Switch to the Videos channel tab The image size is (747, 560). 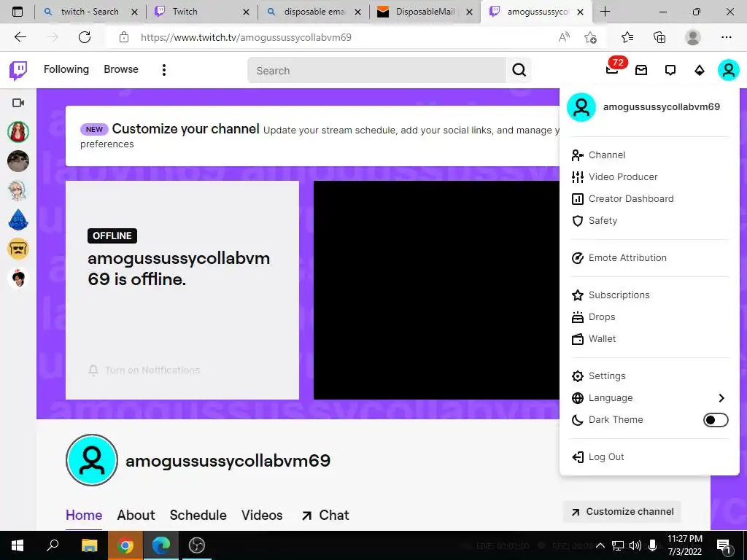pyautogui.click(x=262, y=515)
